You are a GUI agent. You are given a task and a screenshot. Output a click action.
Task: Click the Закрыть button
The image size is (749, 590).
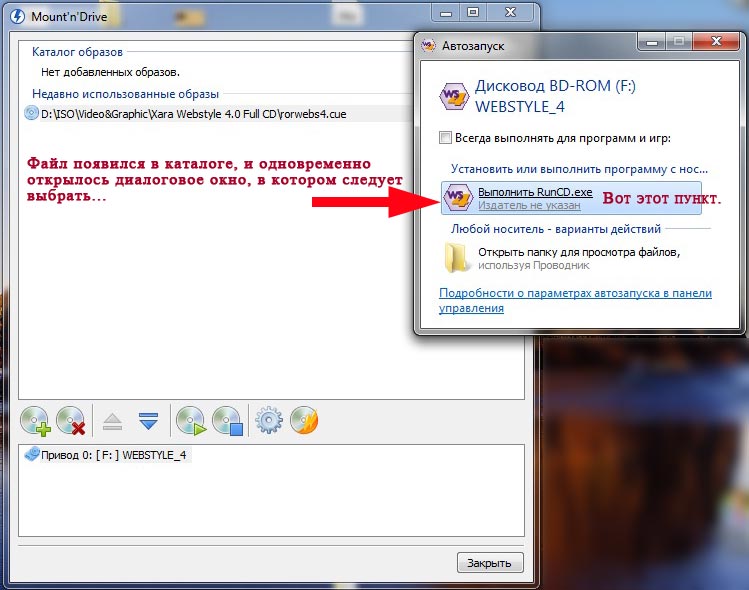coord(490,563)
